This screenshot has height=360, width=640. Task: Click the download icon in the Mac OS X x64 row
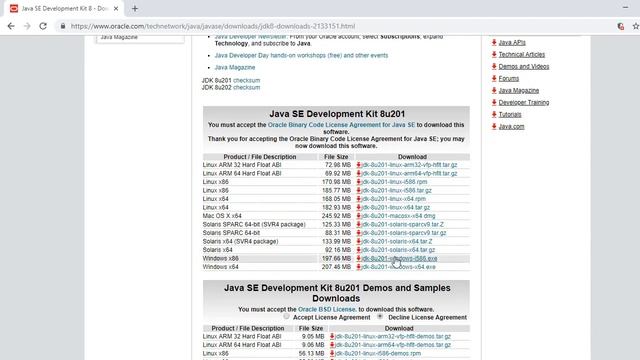point(358,216)
